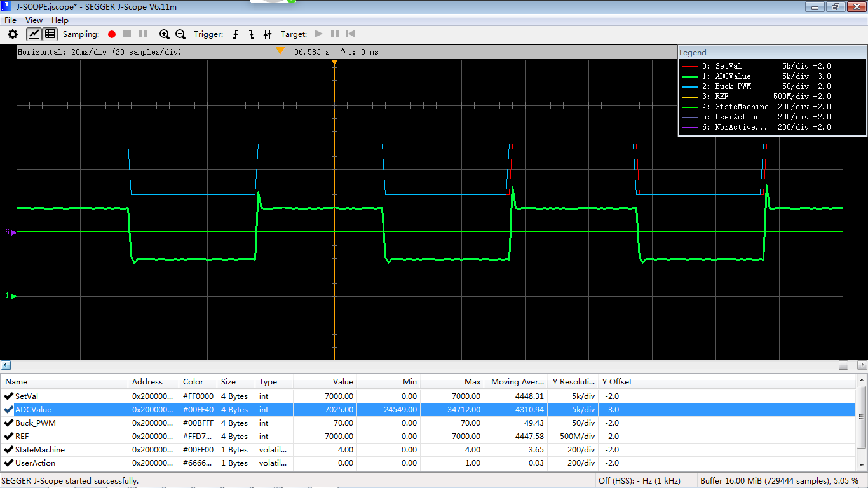Click Buck_PWM Y Resolution 50/div cell
The image size is (868, 488).
point(573,423)
